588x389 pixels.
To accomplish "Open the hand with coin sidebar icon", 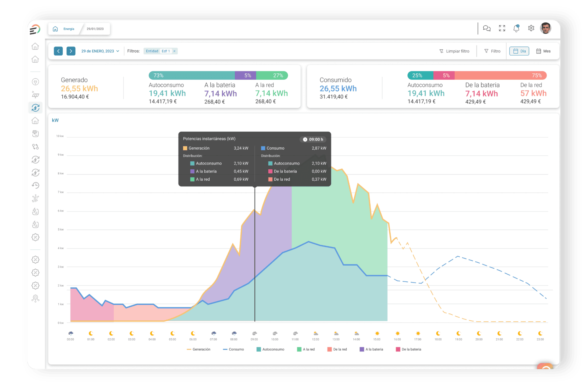I will coord(35,198).
